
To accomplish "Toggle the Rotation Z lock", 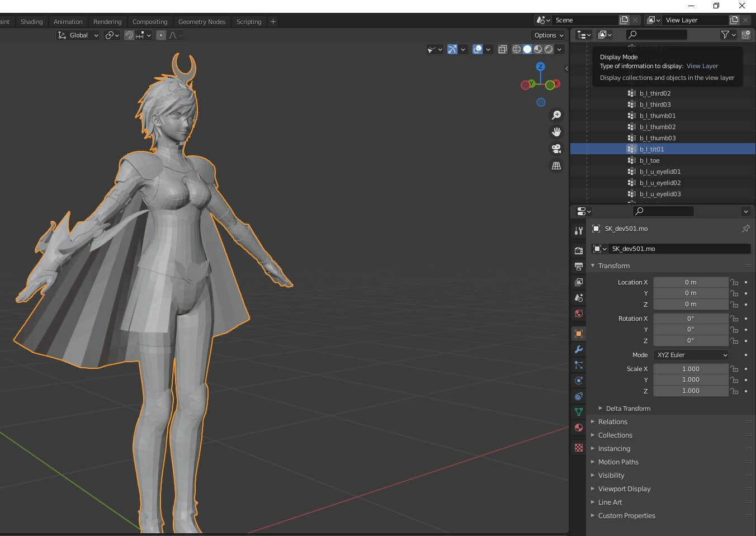I will coord(734,340).
